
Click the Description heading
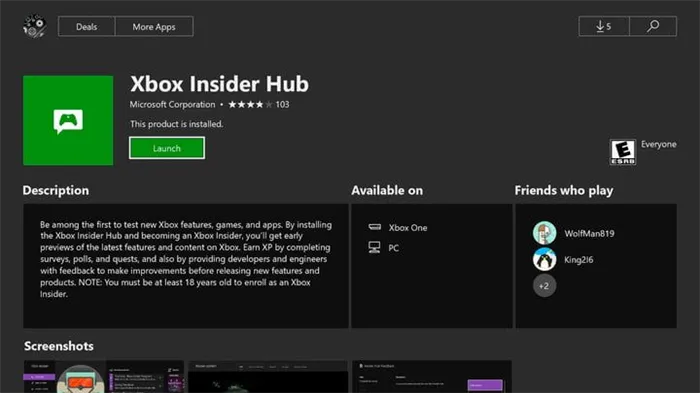click(x=56, y=190)
